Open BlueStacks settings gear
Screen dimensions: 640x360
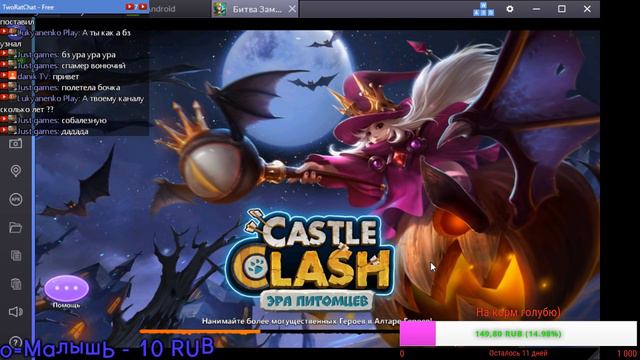pos(510,9)
